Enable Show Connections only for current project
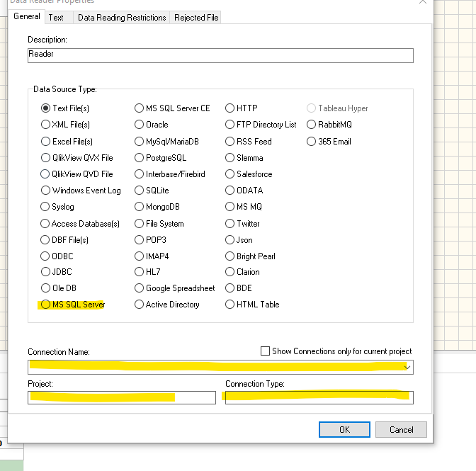 (x=266, y=351)
